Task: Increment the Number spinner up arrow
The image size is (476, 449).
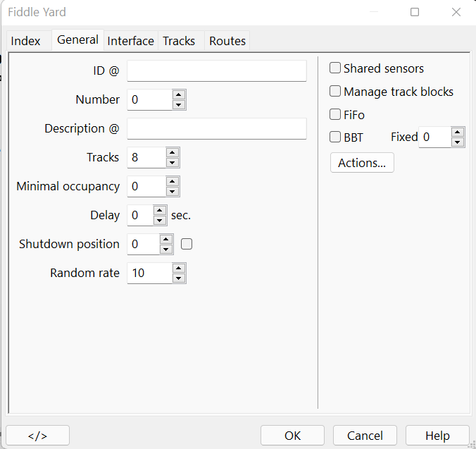Action: [179, 95]
